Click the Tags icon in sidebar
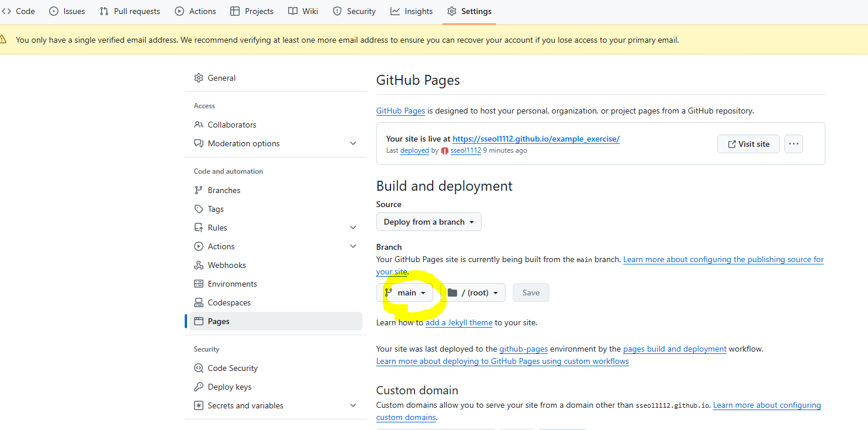 pyautogui.click(x=199, y=209)
